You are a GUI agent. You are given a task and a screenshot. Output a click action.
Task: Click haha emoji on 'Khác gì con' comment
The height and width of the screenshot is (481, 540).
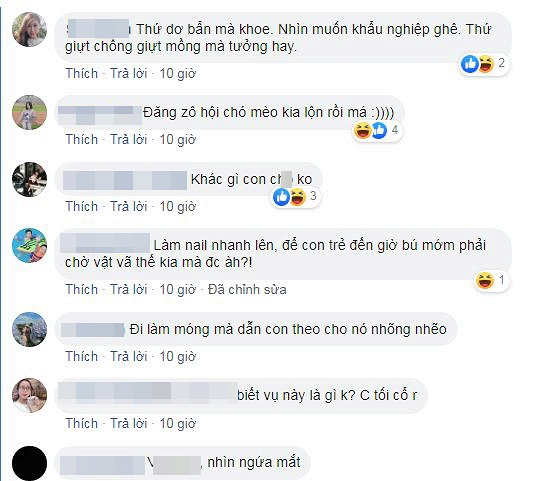click(298, 197)
